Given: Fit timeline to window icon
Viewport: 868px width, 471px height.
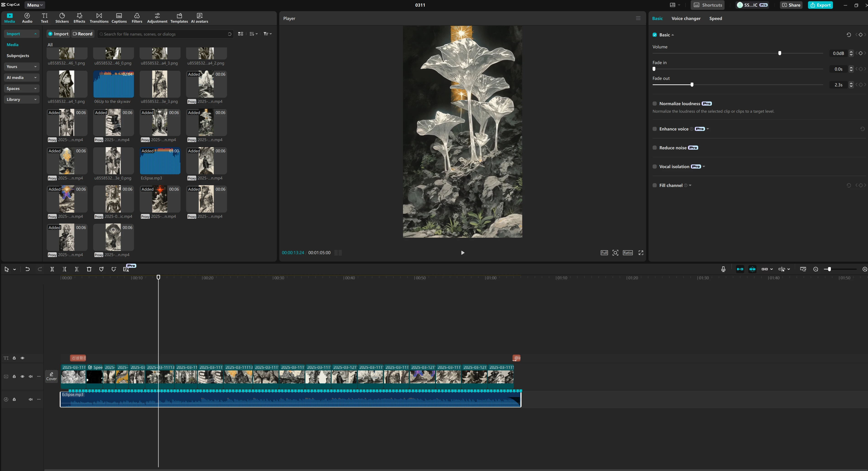Looking at the screenshot, I should [803, 269].
